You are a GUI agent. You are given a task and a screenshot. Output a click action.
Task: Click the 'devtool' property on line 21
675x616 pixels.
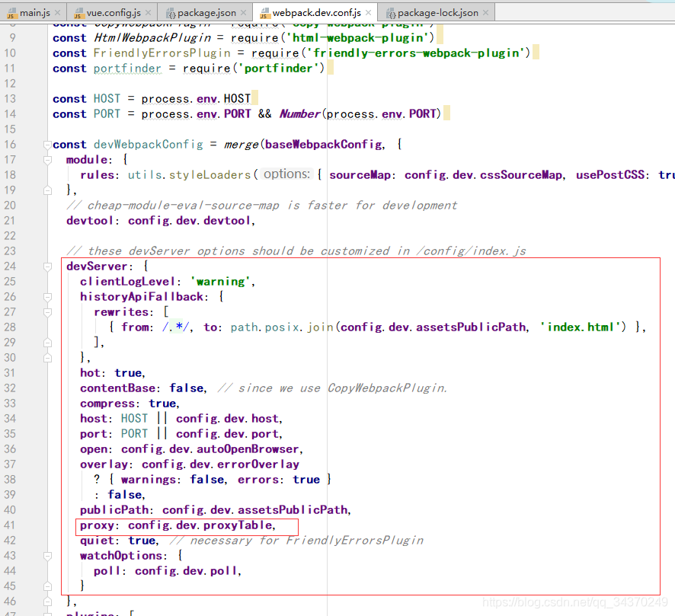pyautogui.click(x=90, y=221)
